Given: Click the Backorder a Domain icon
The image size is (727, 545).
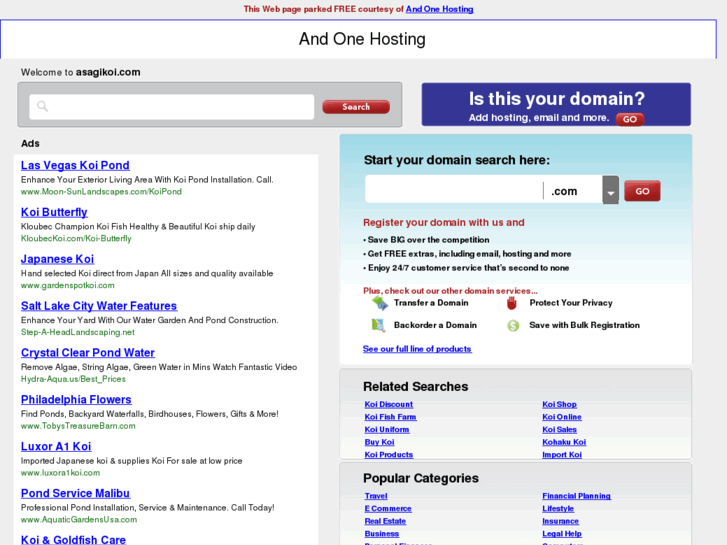Looking at the screenshot, I should click(x=378, y=325).
